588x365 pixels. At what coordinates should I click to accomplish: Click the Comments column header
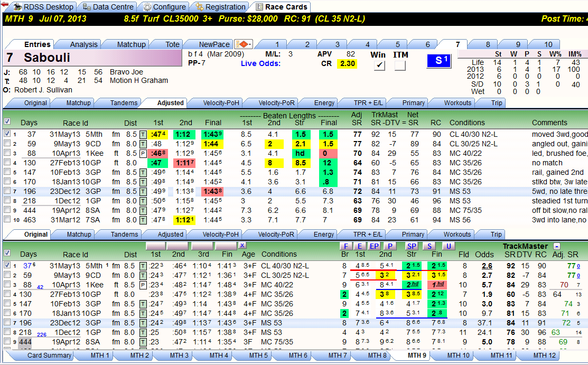point(549,123)
